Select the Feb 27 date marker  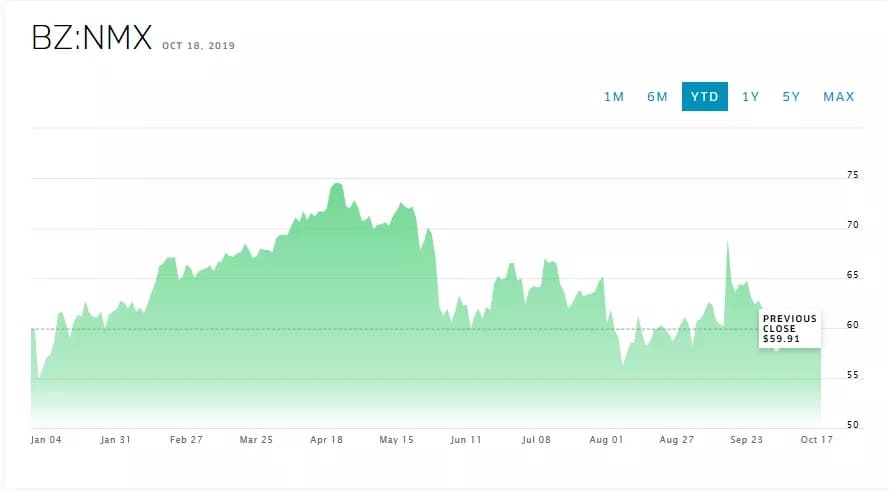point(186,440)
